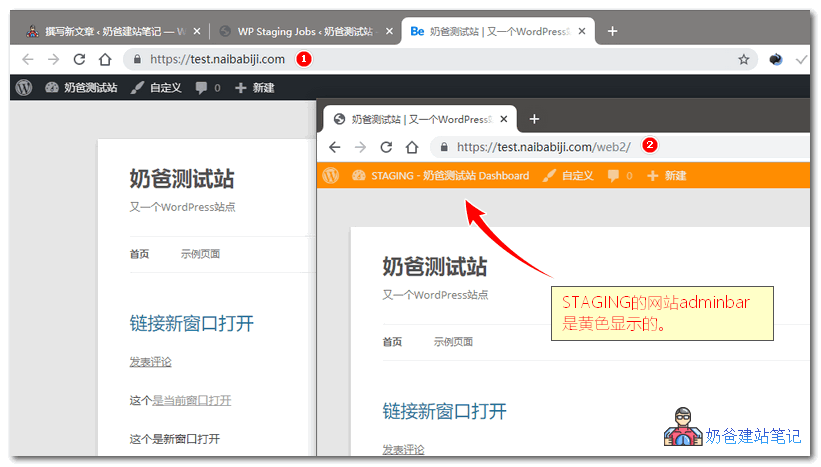This screenshot has width=821, height=467.
Task: Open 示例页面 menu item in rear window
Action: coord(200,254)
